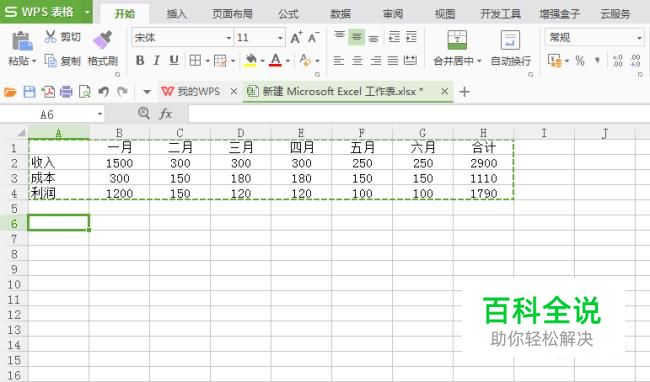The image size is (650, 382).
Task: Switch to the 插入 tab
Action: [x=176, y=14]
